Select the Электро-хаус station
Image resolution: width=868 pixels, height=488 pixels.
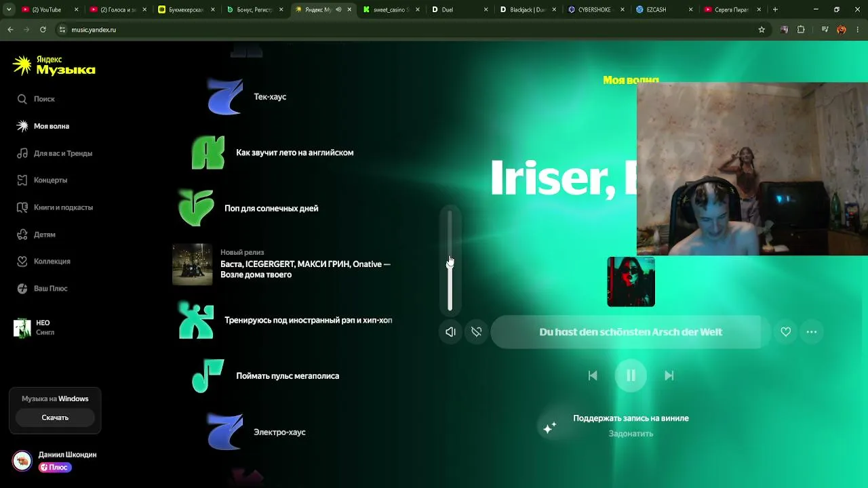point(279,432)
